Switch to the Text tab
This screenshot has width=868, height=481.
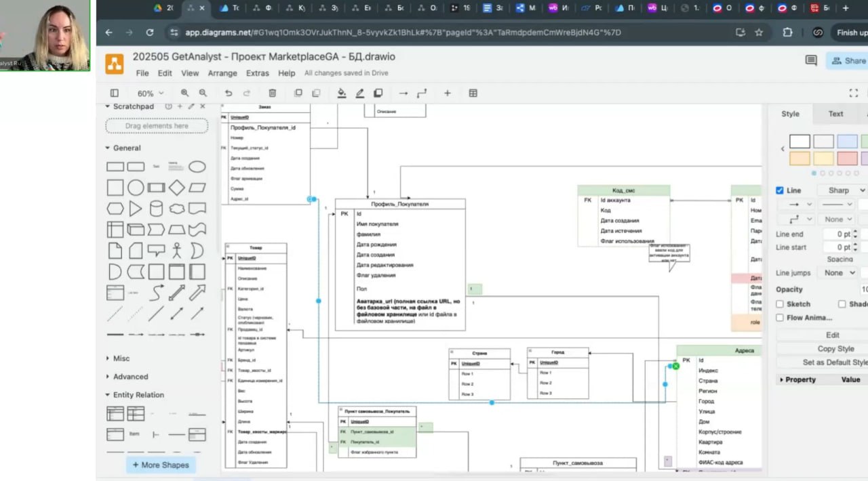[835, 114]
